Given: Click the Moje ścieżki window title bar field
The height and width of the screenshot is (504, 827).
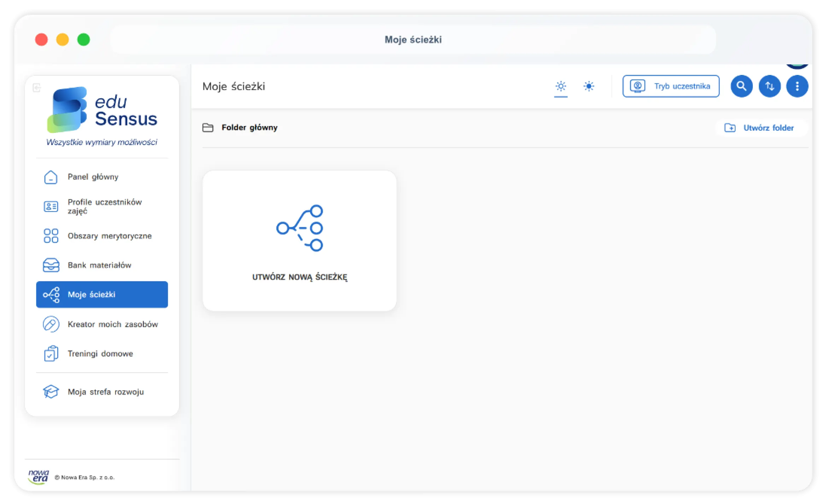Looking at the screenshot, I should point(413,39).
